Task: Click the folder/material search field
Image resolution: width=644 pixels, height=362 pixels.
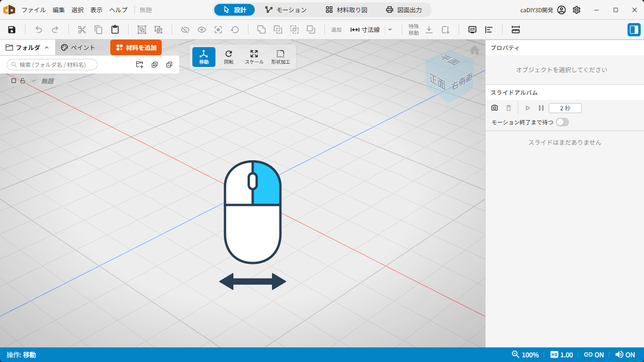Action: pos(52,65)
